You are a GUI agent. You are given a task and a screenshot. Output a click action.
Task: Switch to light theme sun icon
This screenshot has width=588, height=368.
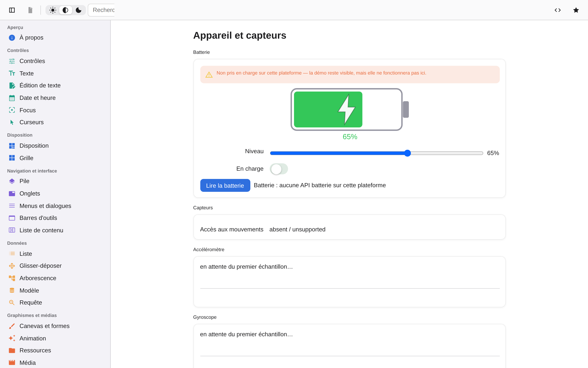coord(53,10)
